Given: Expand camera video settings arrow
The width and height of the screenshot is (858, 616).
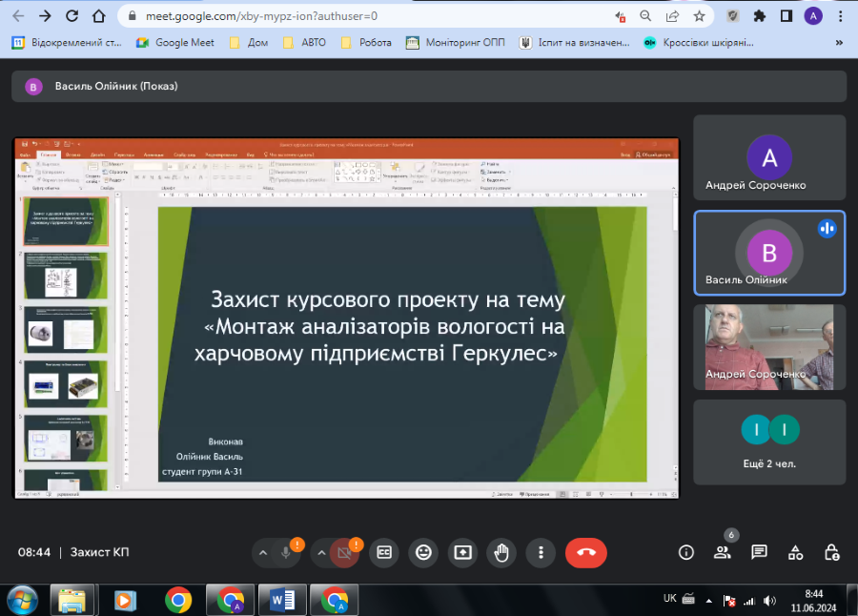Looking at the screenshot, I should 321,552.
